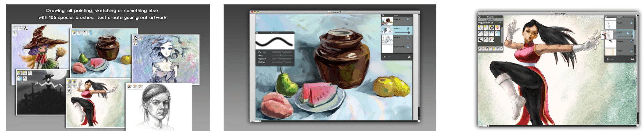Viewport: 644px width, 131px height.
Task: Click the image icon at bottom of bottle.mpb Layers panel
Action: [409, 57]
